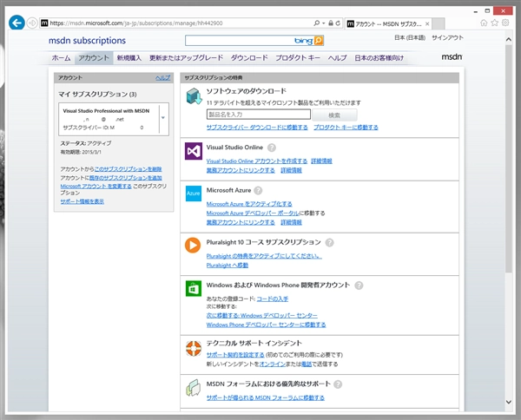Click the 検索 product search button

click(334, 115)
